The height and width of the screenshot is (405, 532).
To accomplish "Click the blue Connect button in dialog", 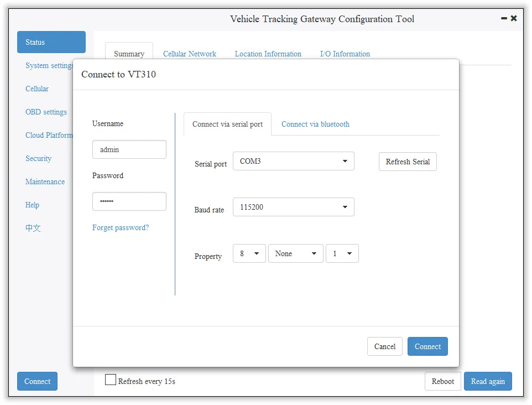I will pyautogui.click(x=427, y=346).
